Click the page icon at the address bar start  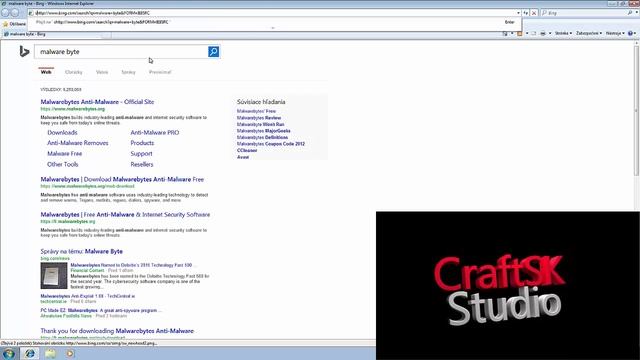31,13
